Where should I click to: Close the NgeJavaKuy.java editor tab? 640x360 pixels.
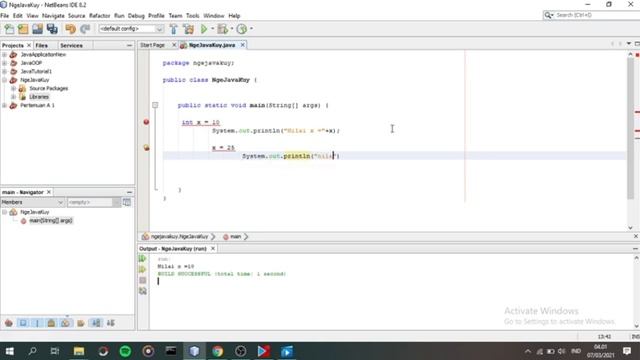click(242, 45)
